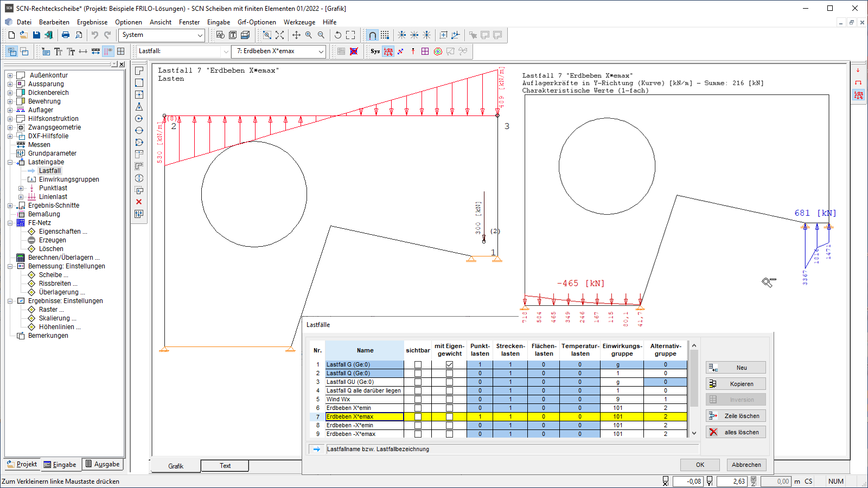Viewport: 868px width, 488px height.
Task: Collapse the FE-Netz tree node
Action: click(10, 223)
